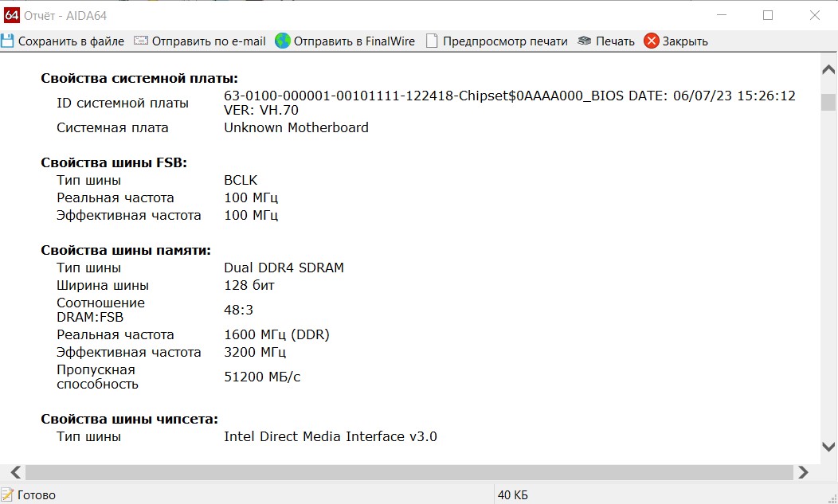Screen dimensions: 838x504
Task: Click the 3200 МГц effective frequency value
Action: click(x=255, y=352)
